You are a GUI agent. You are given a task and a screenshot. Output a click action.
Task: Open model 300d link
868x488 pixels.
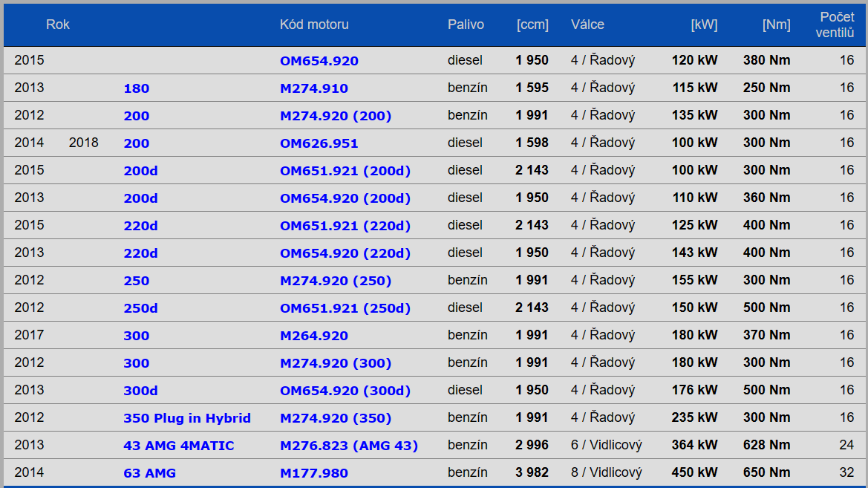coord(140,391)
